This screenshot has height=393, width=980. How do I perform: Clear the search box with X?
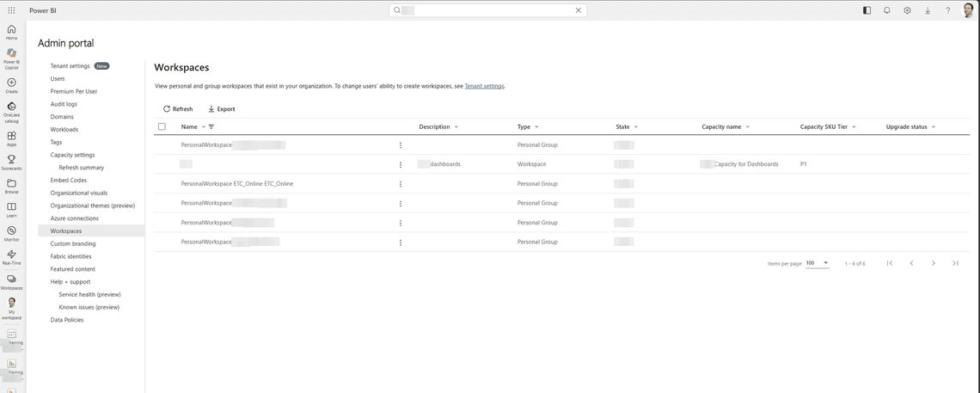[x=579, y=10]
